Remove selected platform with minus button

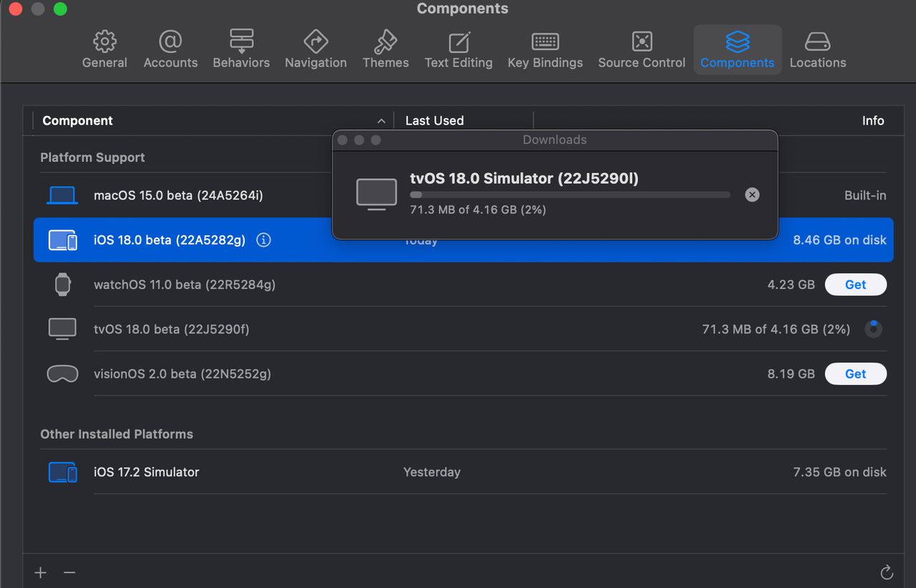point(69,572)
